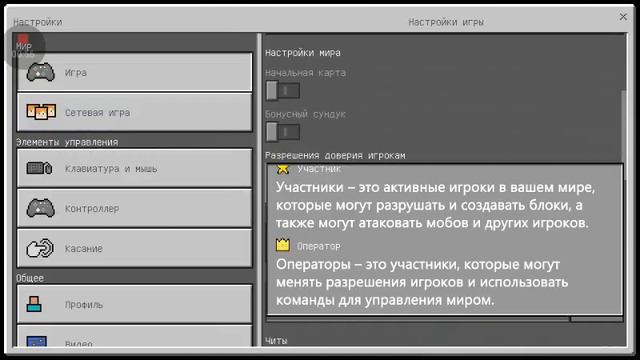This screenshot has width=640, height=360.
Task: Open the Профиль settings tab
Action: point(135,304)
